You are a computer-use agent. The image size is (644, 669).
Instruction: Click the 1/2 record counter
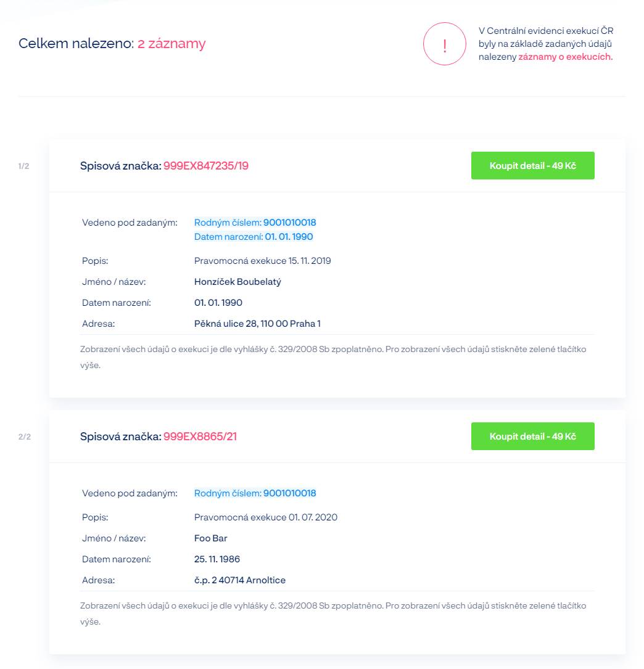tap(23, 166)
